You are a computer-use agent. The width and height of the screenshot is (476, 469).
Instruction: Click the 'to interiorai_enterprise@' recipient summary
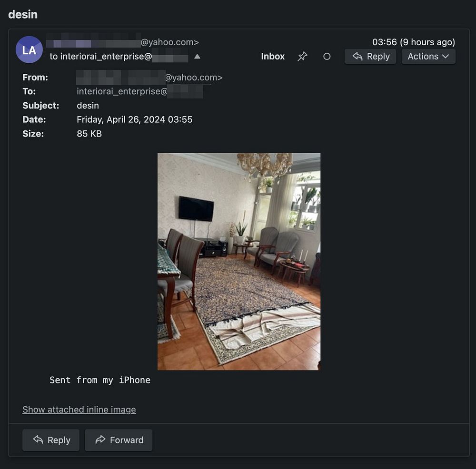(119, 57)
